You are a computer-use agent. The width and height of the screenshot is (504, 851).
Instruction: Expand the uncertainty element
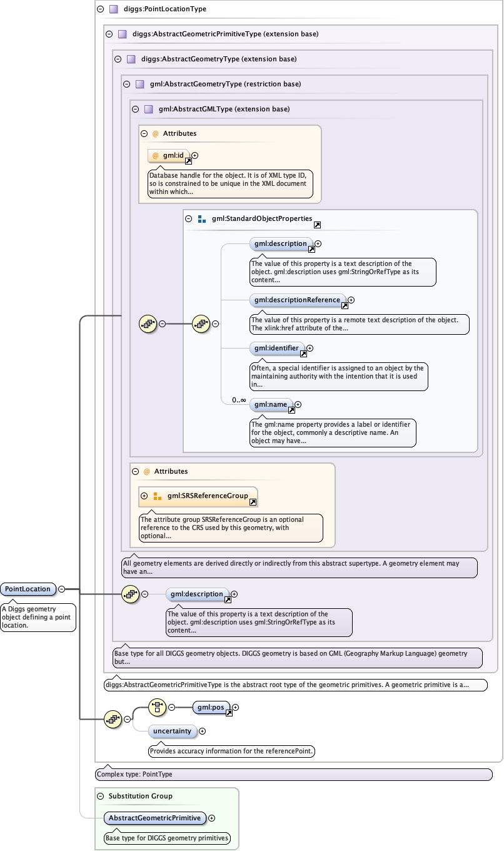202,731
